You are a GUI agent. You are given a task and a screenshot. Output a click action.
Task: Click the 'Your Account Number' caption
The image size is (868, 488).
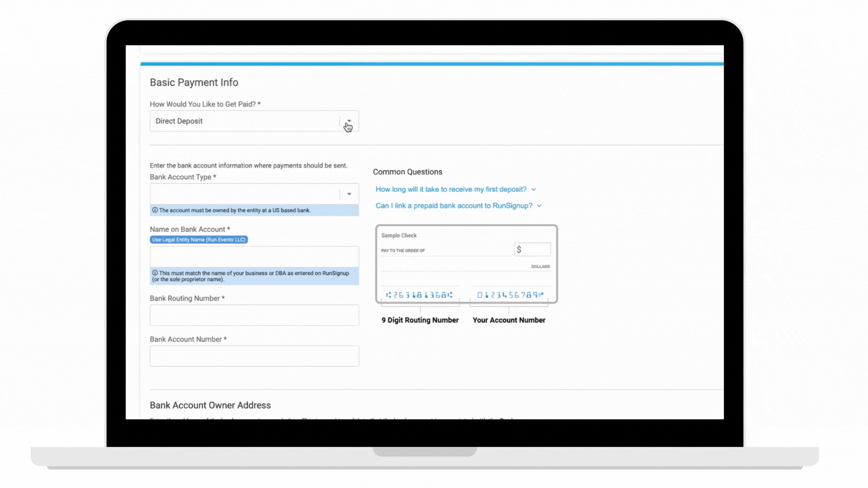(x=509, y=320)
